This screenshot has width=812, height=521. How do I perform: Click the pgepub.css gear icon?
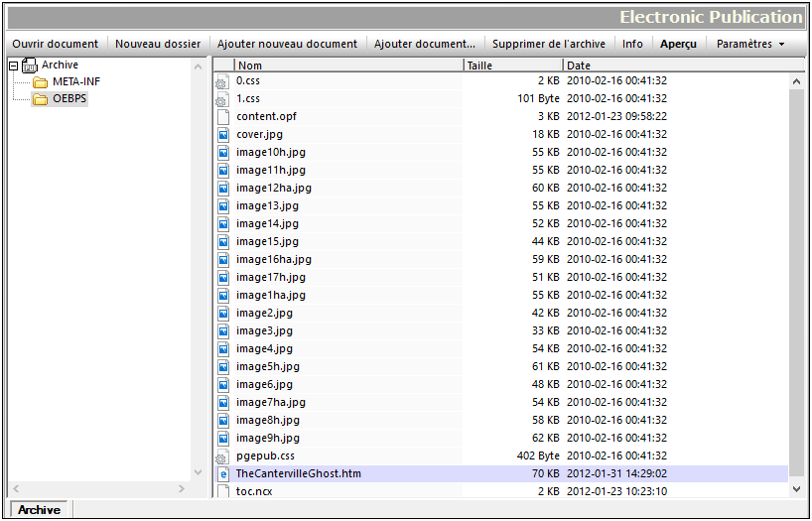pyautogui.click(x=223, y=456)
